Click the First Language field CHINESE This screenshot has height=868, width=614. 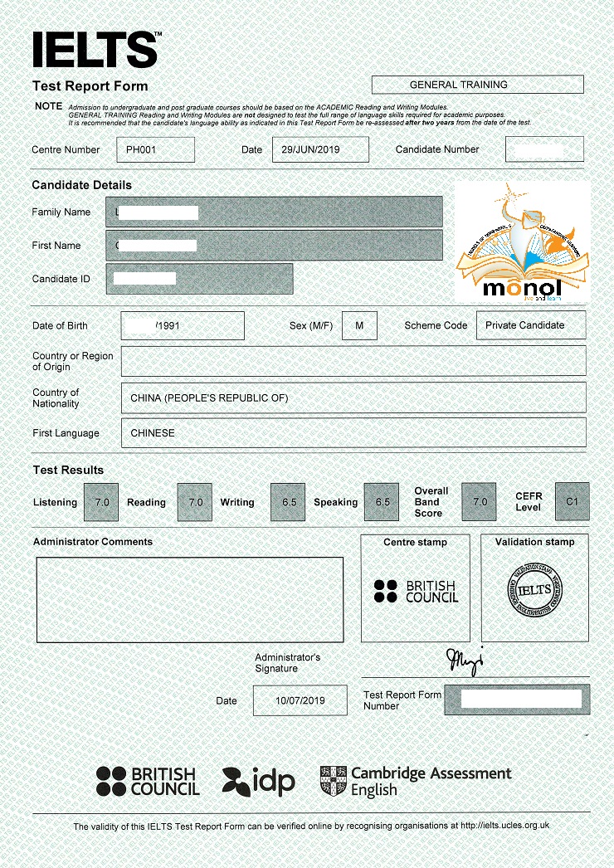[353, 433]
